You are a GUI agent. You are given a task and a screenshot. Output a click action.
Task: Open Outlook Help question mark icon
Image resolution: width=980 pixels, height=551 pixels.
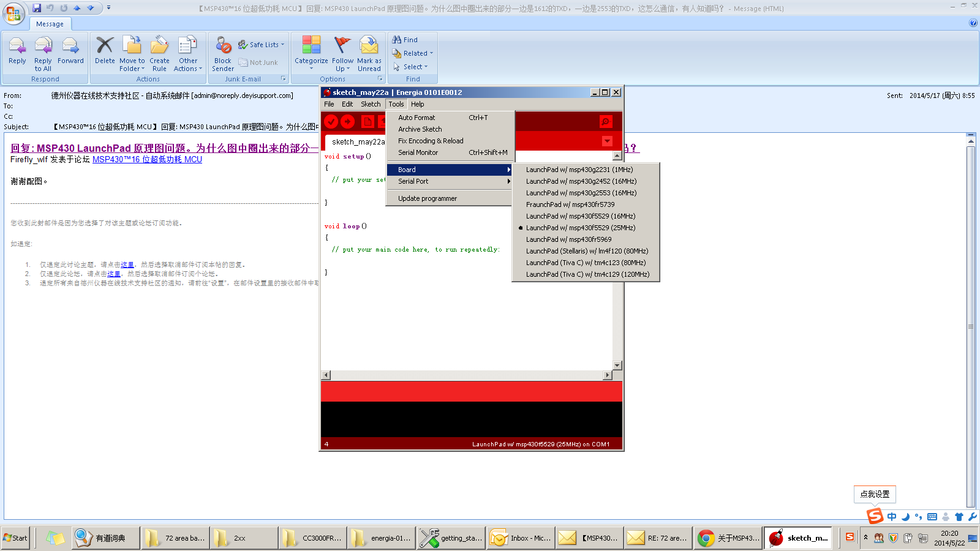click(973, 23)
